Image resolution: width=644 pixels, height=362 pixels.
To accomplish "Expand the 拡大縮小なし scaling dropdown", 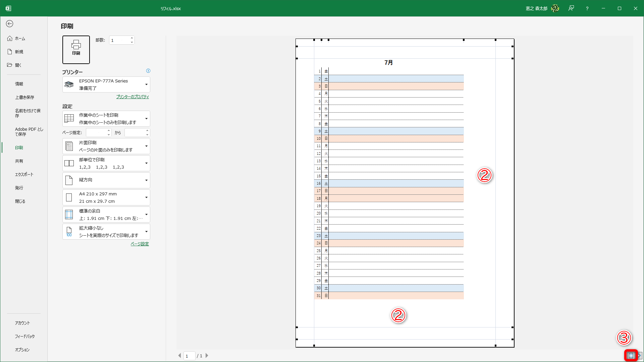I will pyautogui.click(x=106, y=232).
